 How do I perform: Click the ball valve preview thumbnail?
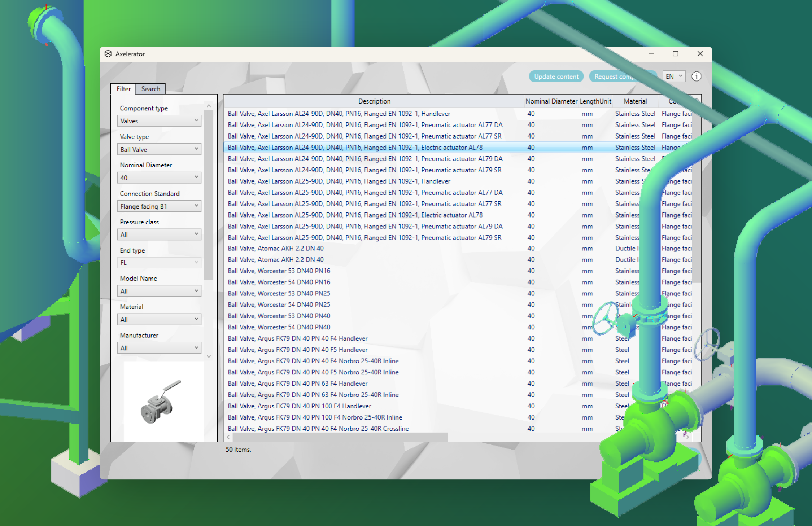click(163, 400)
